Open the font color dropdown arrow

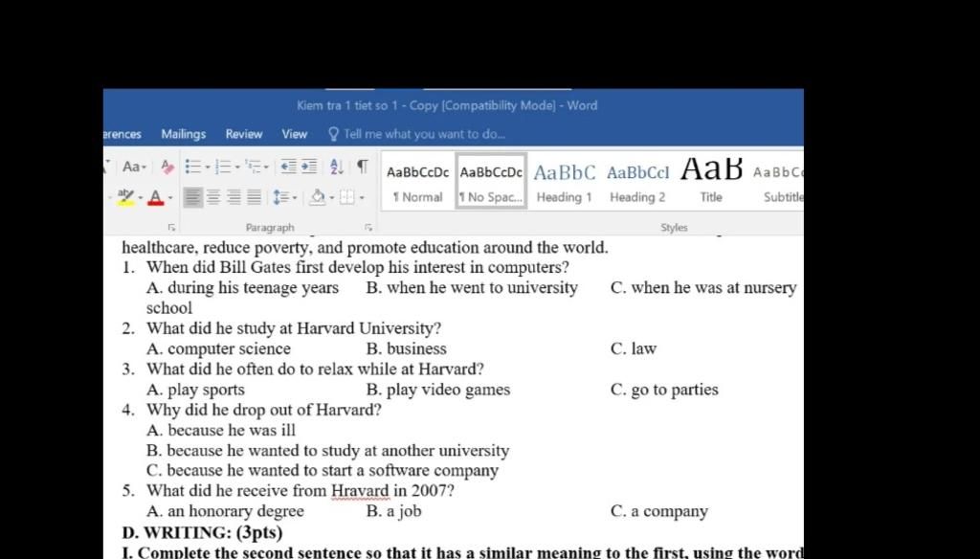tap(170, 198)
